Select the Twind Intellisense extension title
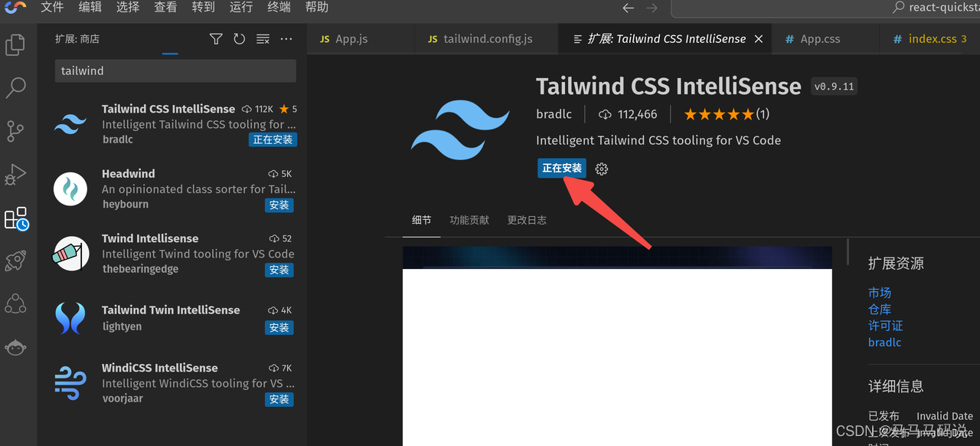Viewport: 980px width, 446px height. coord(150,238)
